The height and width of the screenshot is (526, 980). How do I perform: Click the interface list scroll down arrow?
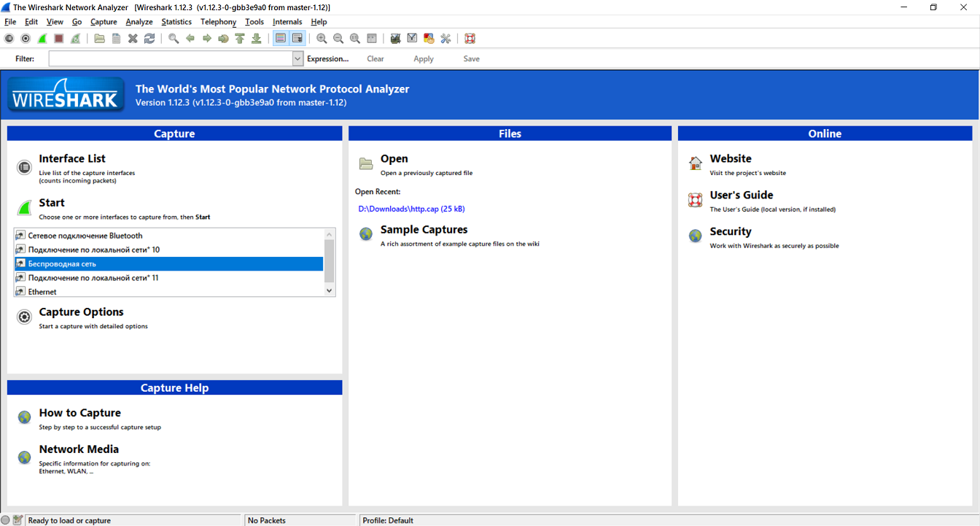[x=330, y=290]
